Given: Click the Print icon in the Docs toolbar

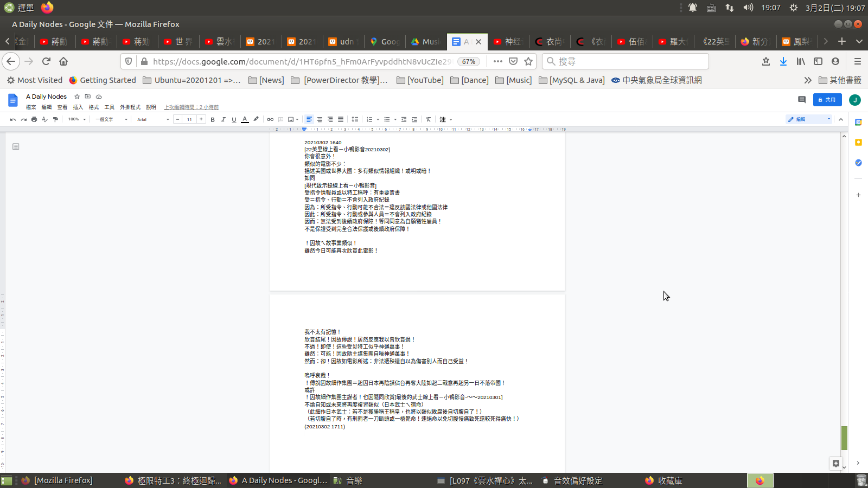Looking at the screenshot, I should (x=34, y=119).
